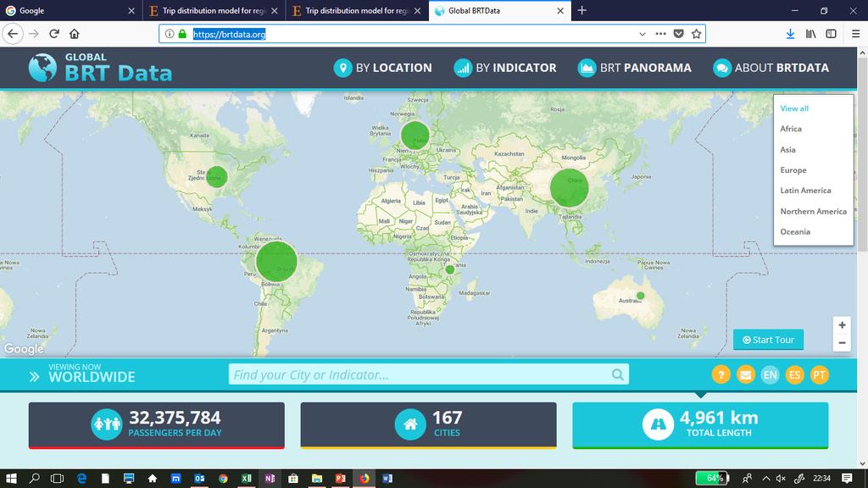Zoom in the map with plus

point(842,325)
